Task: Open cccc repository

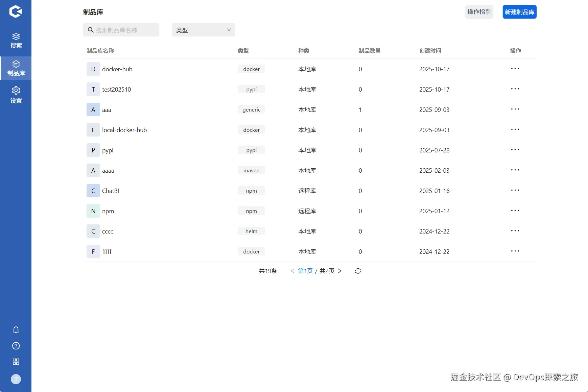Action: tap(108, 231)
